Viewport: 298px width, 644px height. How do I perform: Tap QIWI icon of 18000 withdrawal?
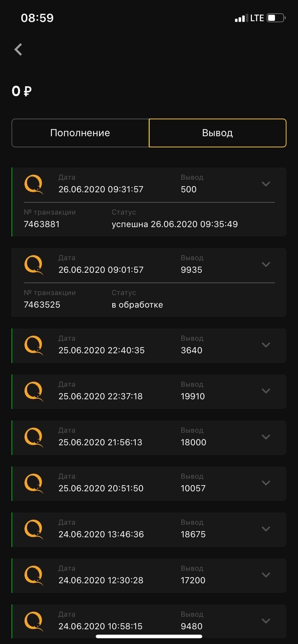point(33,437)
